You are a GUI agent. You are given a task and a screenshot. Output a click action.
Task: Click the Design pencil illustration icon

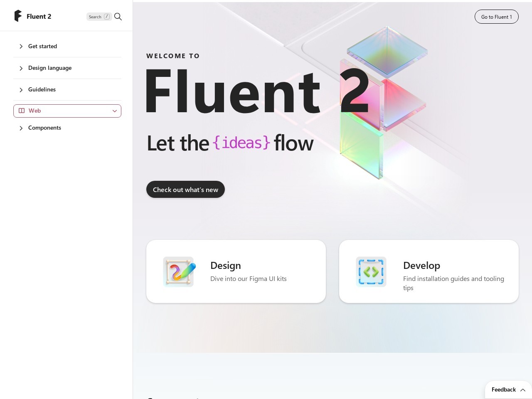tap(179, 271)
